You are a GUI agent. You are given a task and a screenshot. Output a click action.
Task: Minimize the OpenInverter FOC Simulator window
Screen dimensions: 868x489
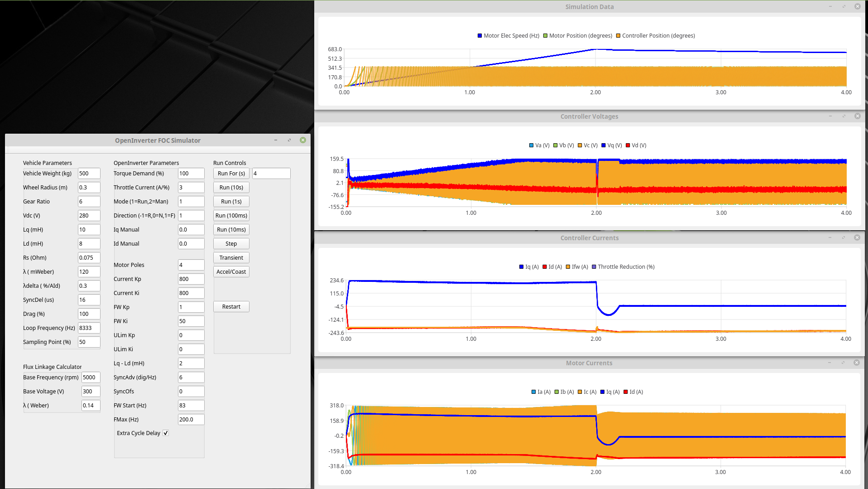pyautogui.click(x=276, y=140)
